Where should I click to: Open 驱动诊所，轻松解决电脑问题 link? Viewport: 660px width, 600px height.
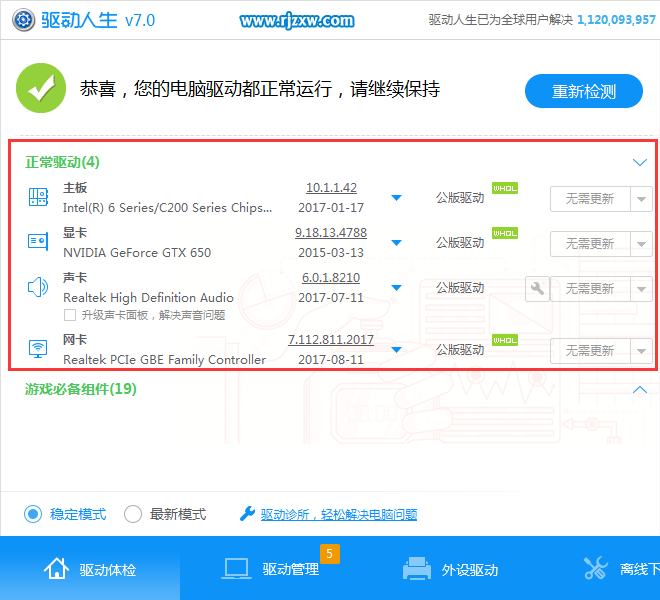point(339,514)
